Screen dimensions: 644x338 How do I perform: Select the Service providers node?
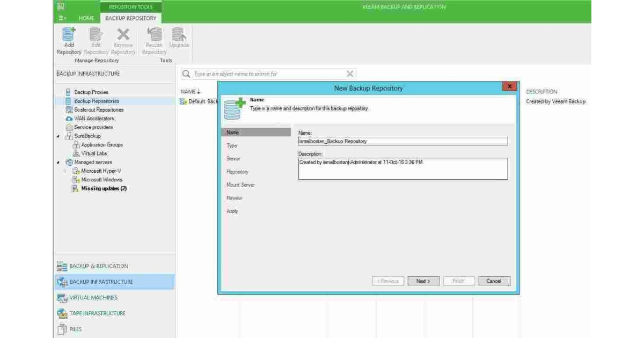(93, 127)
